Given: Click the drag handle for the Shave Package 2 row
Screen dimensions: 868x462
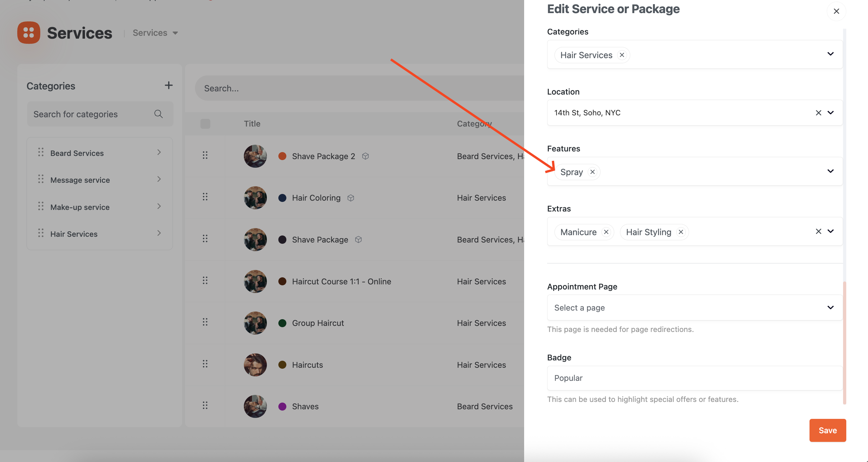Looking at the screenshot, I should 205,155.
